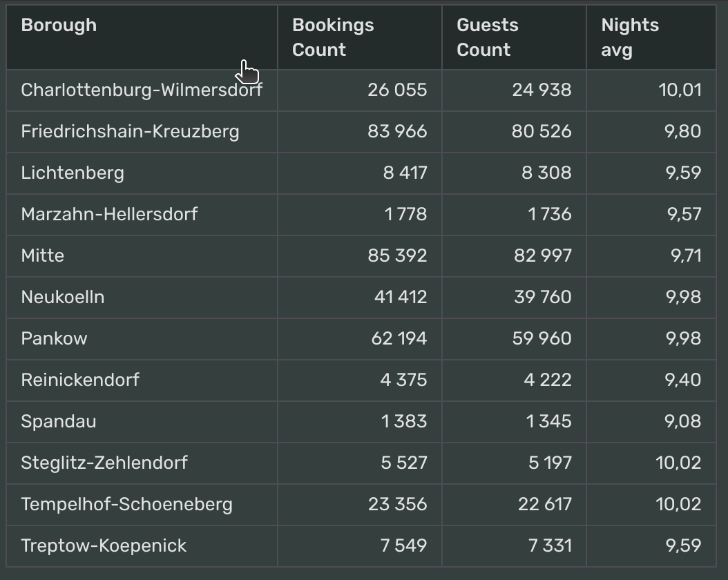Click Spandau nights average 9,08

click(682, 421)
